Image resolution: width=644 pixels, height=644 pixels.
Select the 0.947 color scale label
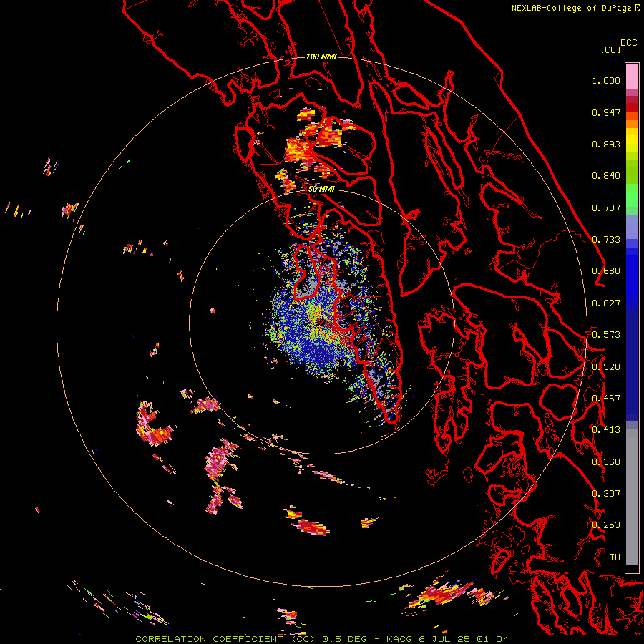(606, 112)
